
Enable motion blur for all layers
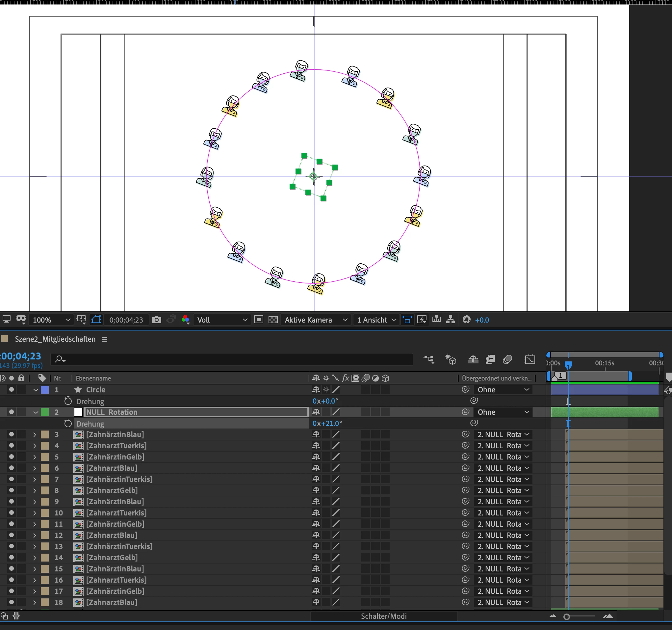click(x=507, y=359)
